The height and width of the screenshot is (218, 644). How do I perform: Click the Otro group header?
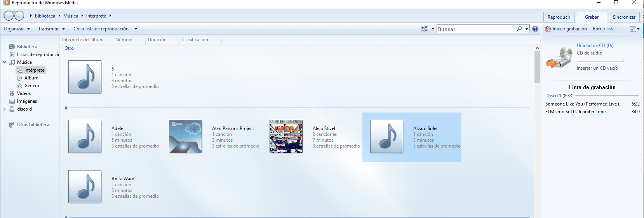[69, 48]
